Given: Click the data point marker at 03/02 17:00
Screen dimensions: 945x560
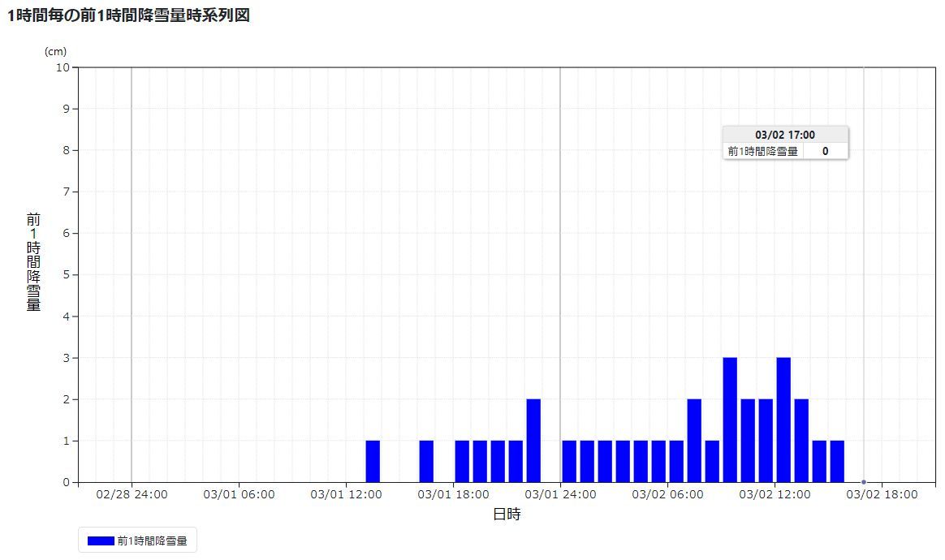Looking at the screenshot, I should (x=864, y=482).
